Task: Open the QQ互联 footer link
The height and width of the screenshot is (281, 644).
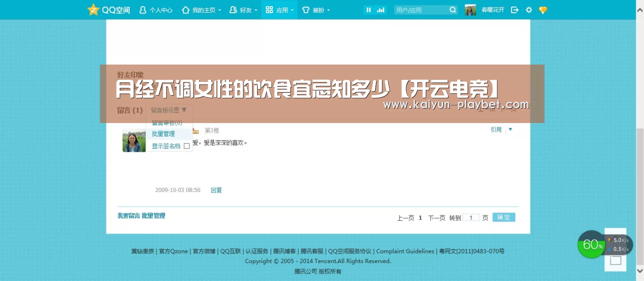Action: pos(231,251)
